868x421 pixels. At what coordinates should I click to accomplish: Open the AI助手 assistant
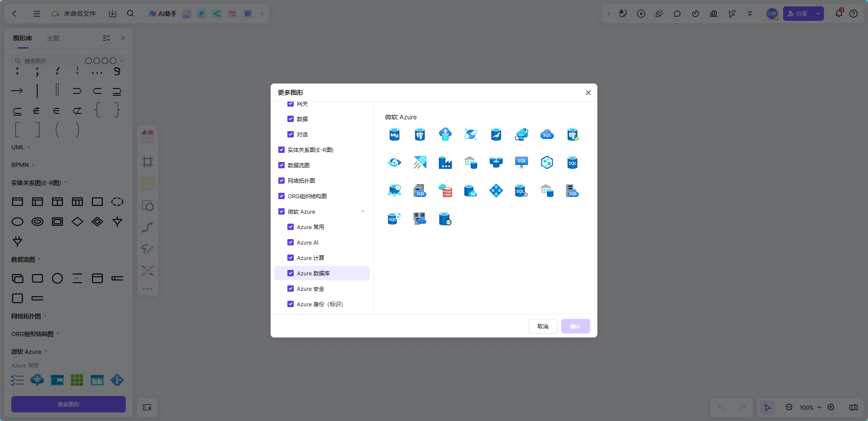[162, 14]
